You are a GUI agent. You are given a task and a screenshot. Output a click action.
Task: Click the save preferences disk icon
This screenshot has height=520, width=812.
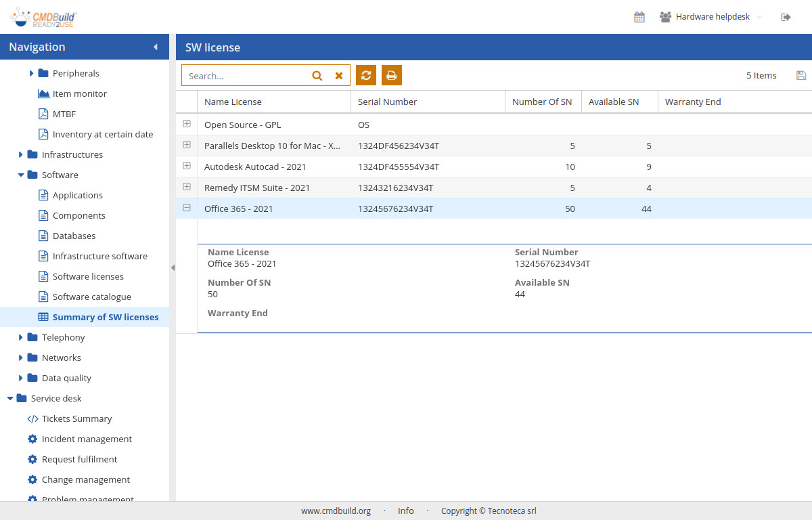[801, 76]
